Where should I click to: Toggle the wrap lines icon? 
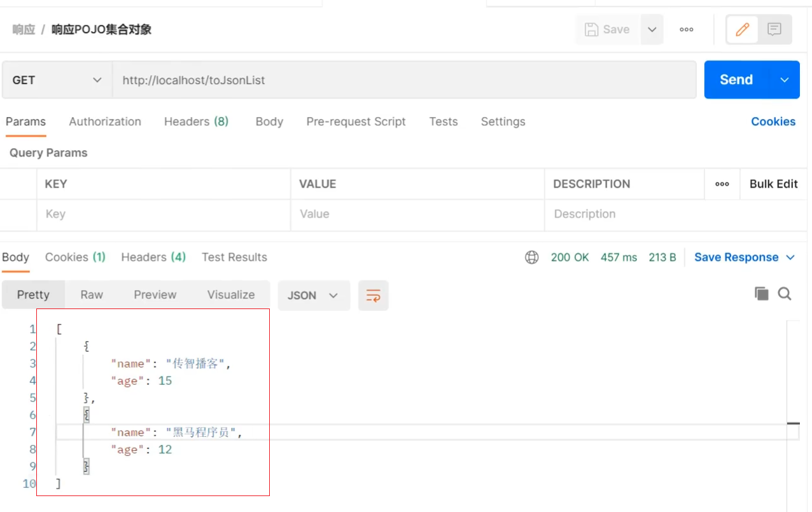click(x=373, y=295)
